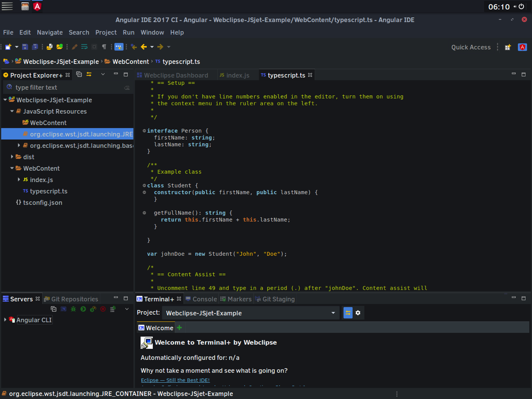Viewport: 532px width, 399px height.
Task: Add new terminal with green plus
Action: [179, 328]
